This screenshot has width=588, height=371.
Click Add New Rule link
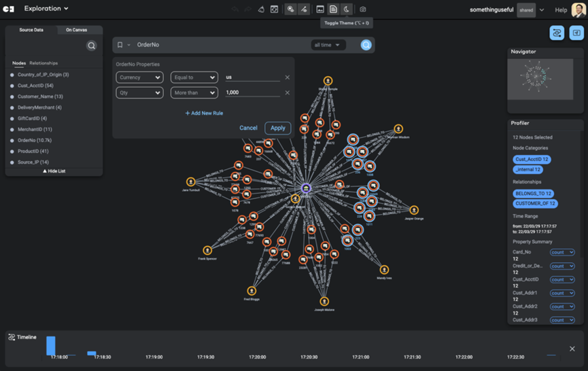204,113
